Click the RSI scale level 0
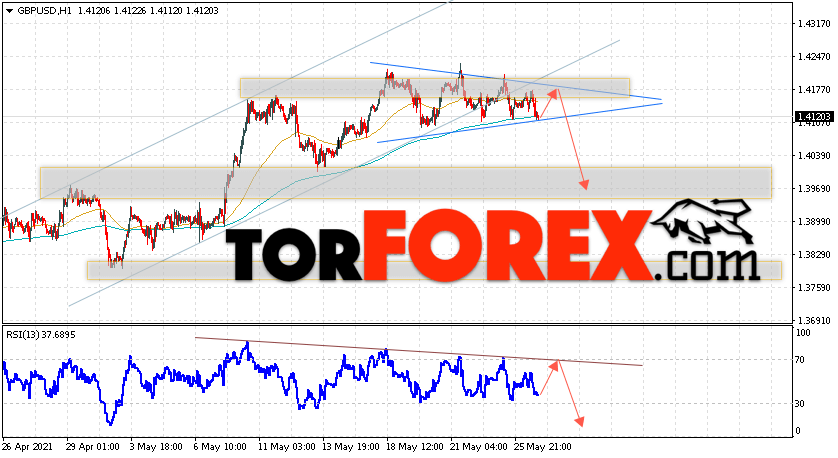This screenshot has width=838, height=458. 798,431
